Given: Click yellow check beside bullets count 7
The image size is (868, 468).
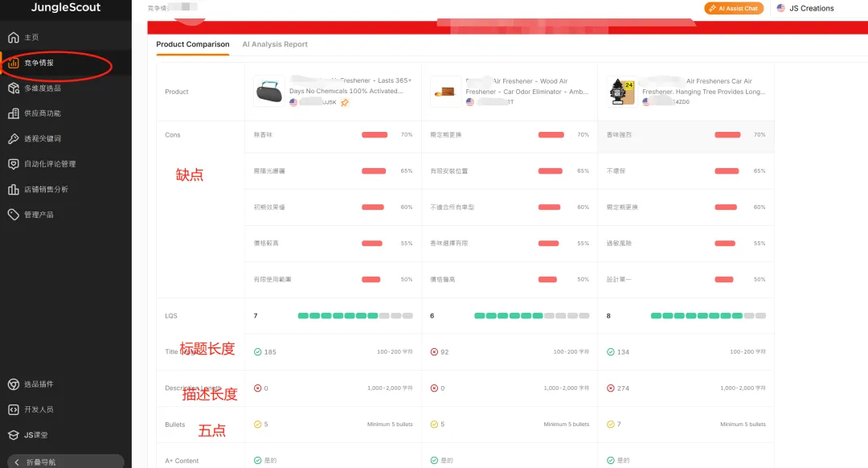Looking at the screenshot, I should [x=611, y=425].
